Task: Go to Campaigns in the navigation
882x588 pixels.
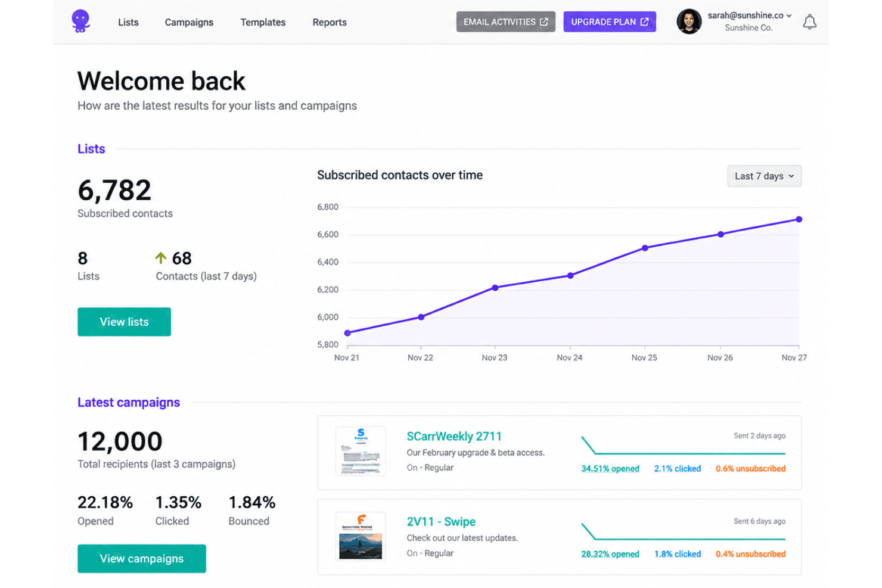Action: pos(189,22)
